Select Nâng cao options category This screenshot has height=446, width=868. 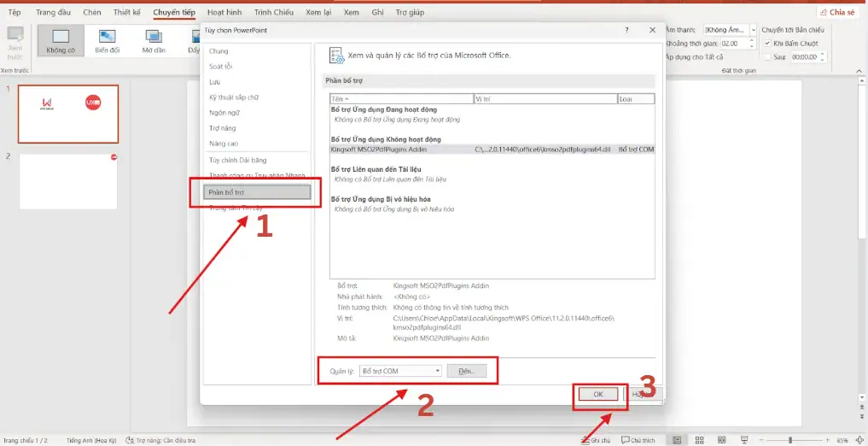pyautogui.click(x=224, y=144)
